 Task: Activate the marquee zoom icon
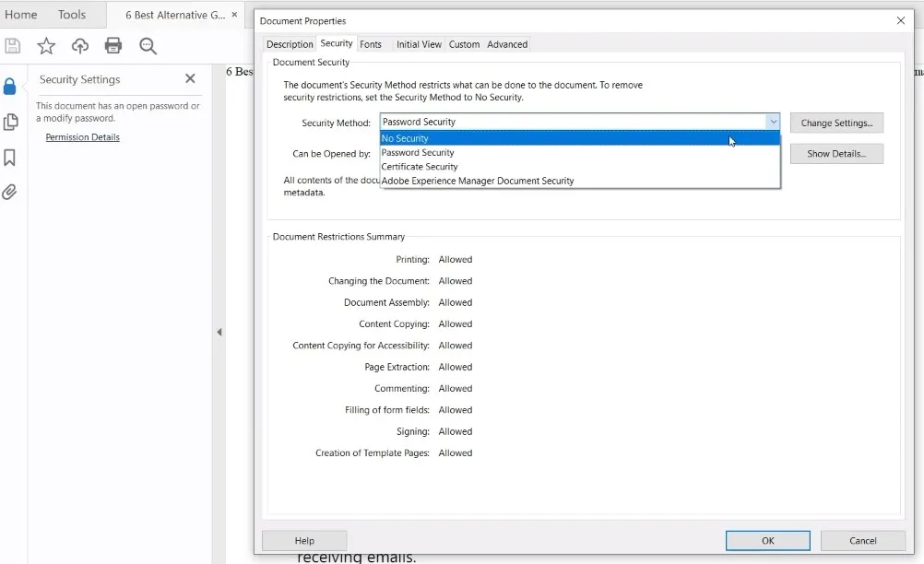point(148,45)
